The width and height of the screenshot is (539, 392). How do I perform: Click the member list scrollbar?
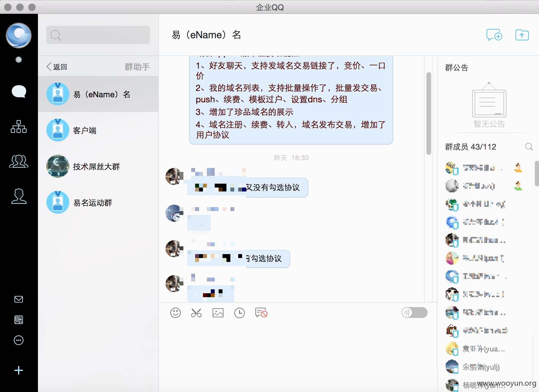click(x=537, y=173)
